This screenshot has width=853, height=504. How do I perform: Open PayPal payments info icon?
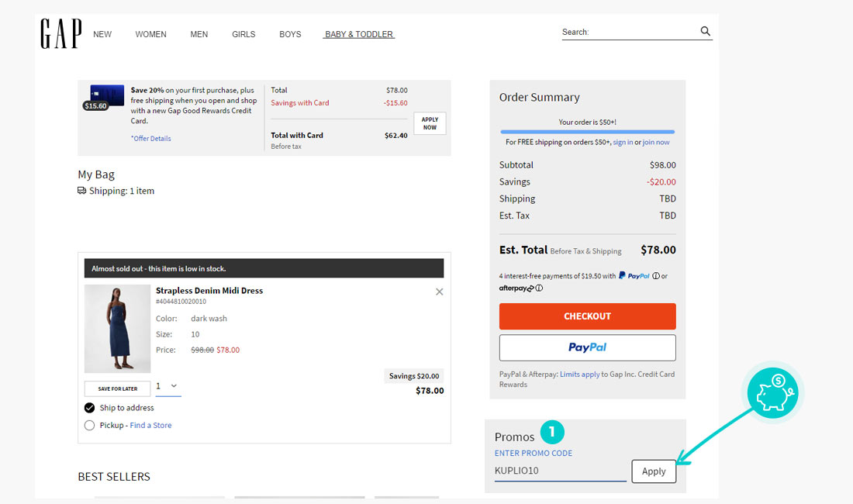coord(656,276)
